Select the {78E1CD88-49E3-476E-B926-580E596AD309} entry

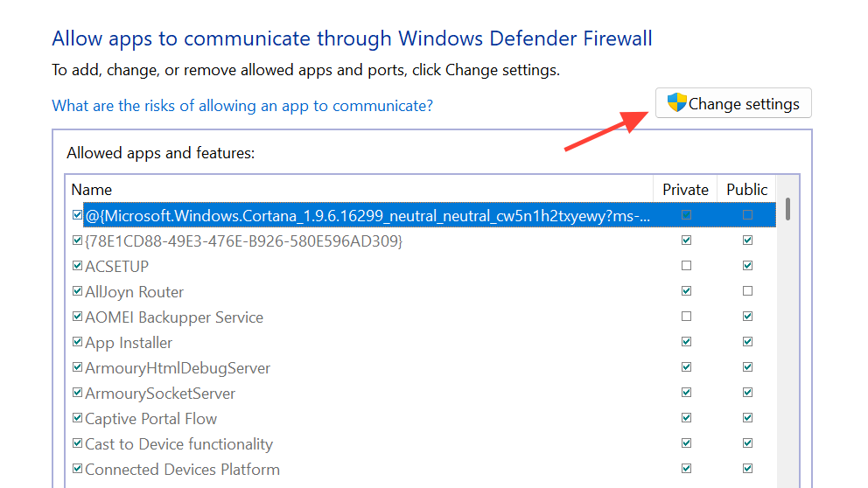(243, 241)
